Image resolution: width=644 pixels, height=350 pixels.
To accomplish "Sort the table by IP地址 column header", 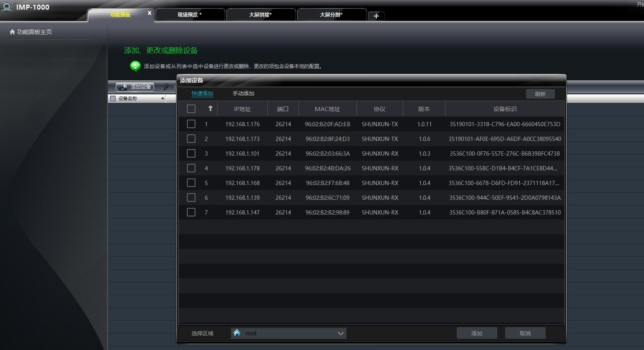I will (242, 109).
